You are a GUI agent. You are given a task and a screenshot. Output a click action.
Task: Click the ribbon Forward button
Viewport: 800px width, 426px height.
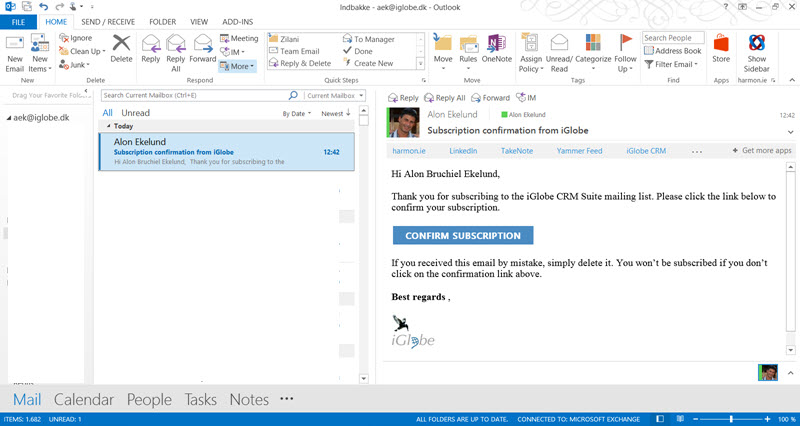coord(203,49)
